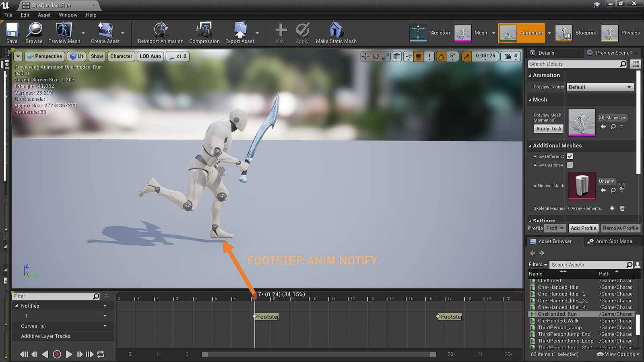Open the surface snapping options icon
Screen dimensions: 644x362
coord(409,57)
